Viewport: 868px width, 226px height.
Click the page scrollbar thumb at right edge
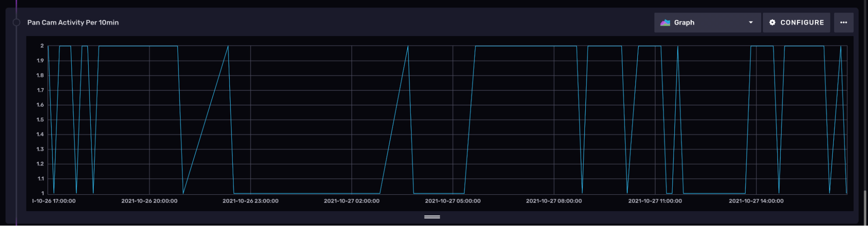coord(865,208)
